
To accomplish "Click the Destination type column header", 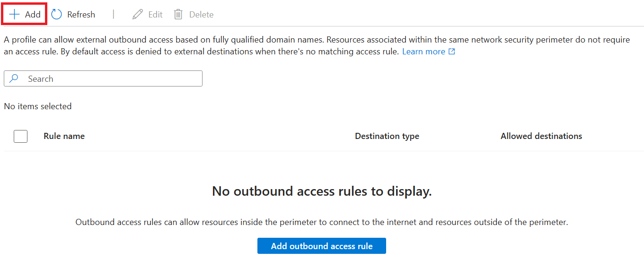I will (387, 136).
